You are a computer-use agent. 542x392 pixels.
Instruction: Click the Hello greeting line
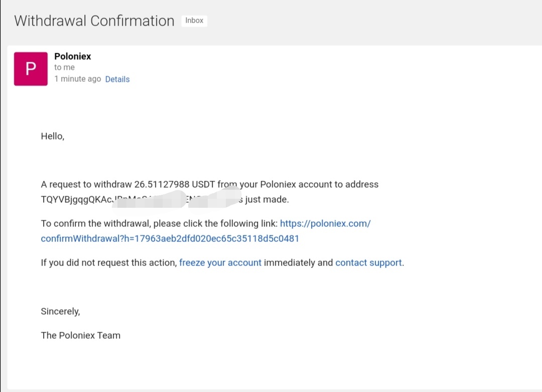(53, 136)
